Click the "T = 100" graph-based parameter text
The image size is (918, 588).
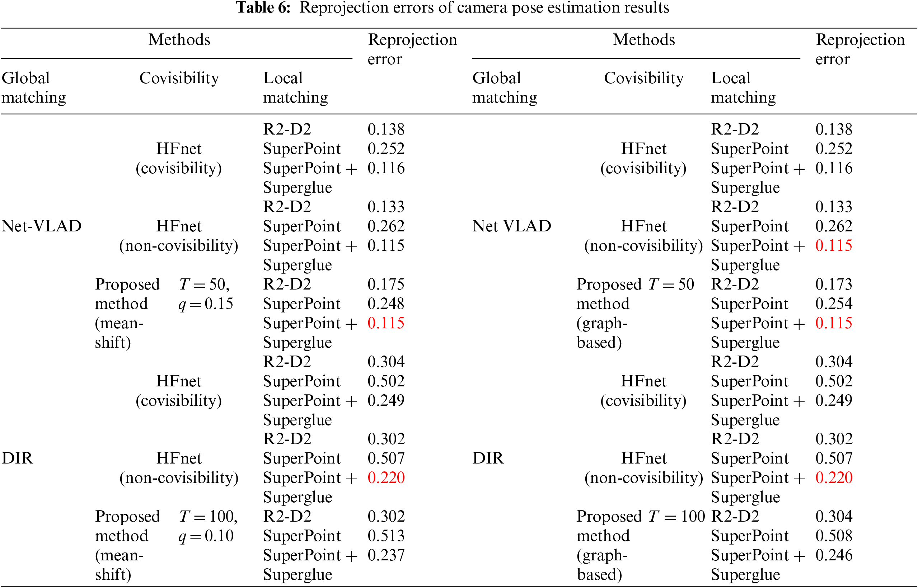pos(676,517)
